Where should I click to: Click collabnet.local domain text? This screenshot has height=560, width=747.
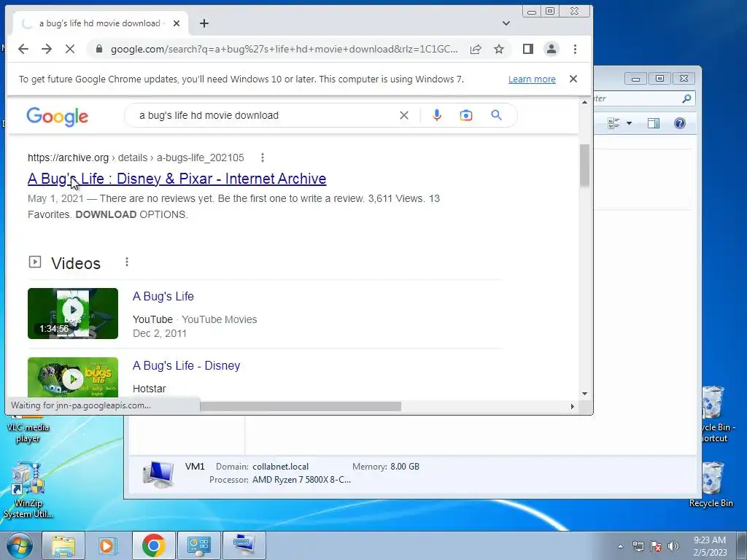(280, 467)
